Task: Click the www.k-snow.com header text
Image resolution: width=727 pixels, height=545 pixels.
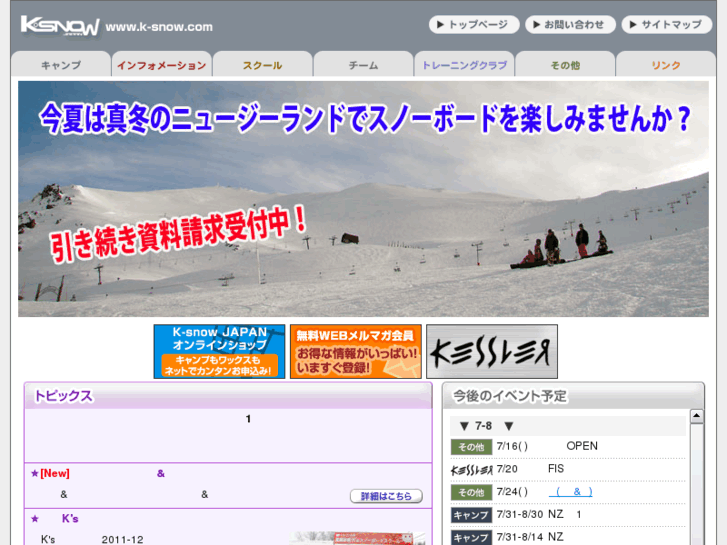Action: point(159,27)
